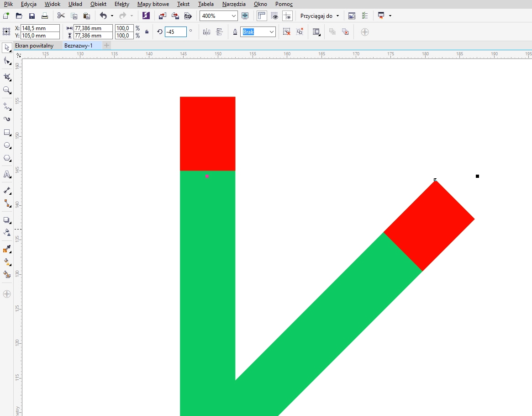Viewport: 532px width, 416px height.
Task: Switch to the Ekran powitalny tab
Action: [x=34, y=46]
